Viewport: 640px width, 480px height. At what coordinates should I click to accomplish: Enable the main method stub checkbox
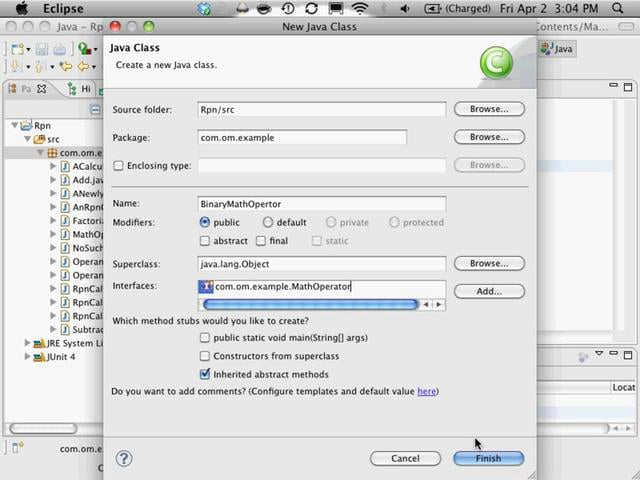pos(205,338)
